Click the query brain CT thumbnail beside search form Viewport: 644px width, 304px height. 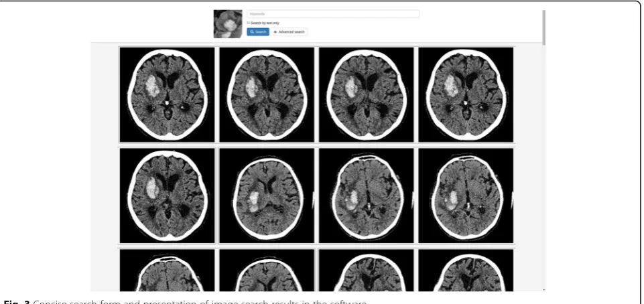point(228,24)
